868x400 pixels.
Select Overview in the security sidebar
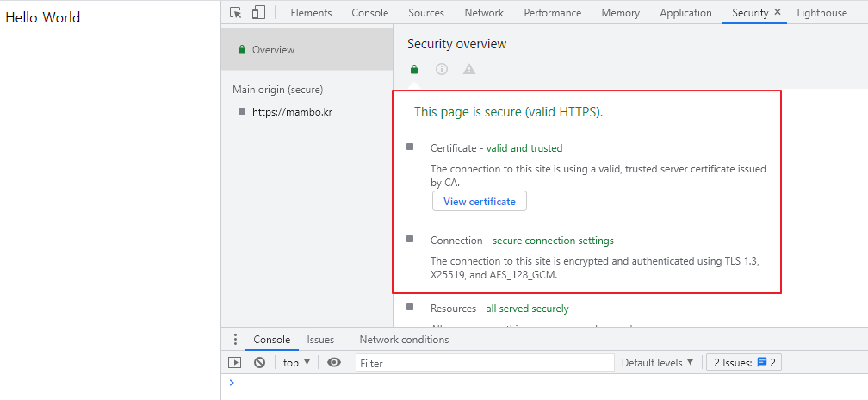273,50
